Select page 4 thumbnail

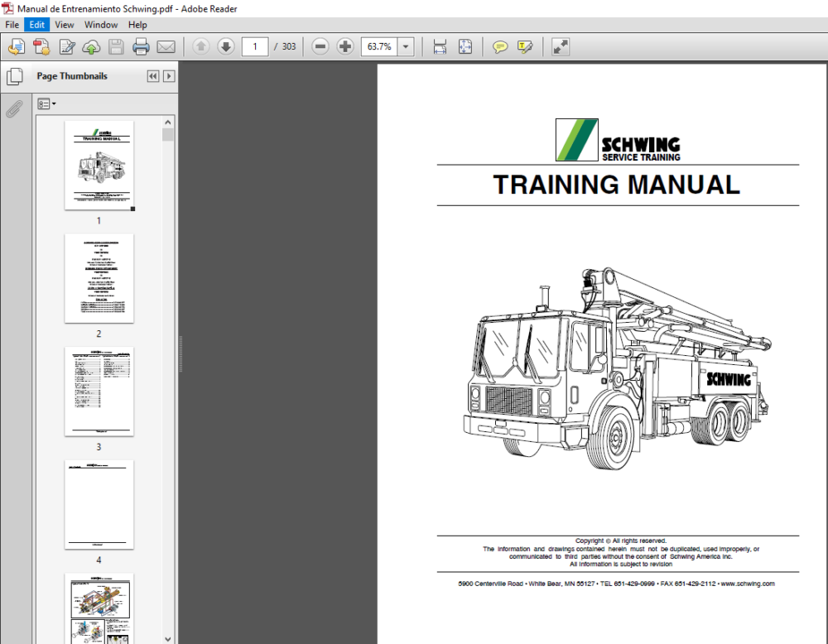coord(99,505)
